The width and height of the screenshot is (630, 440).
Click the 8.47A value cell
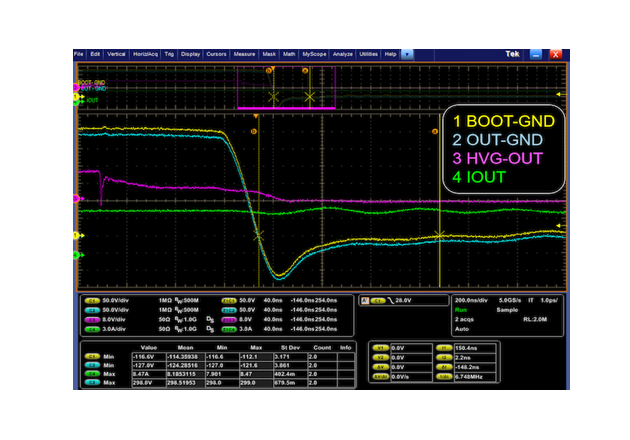click(149, 374)
